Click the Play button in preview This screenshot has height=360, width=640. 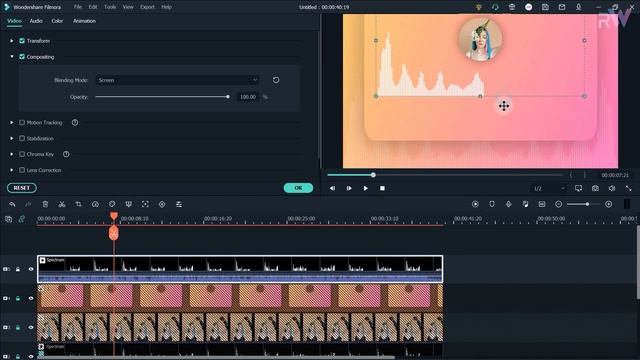(x=366, y=188)
